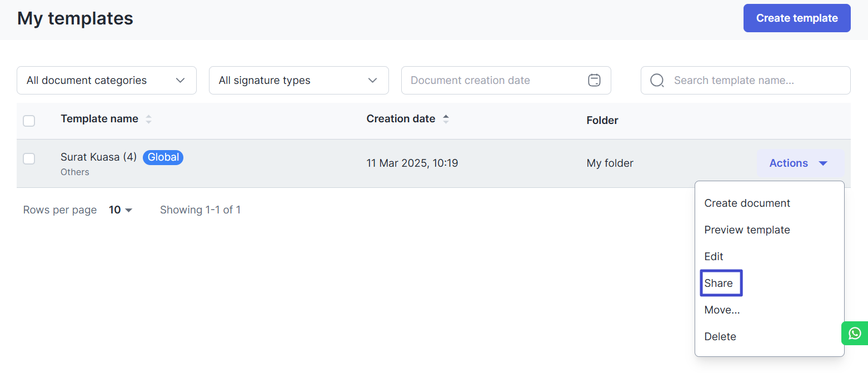Viewport: 868px width, 373px height.
Task: Choose Delete in the actions menu
Action: [720, 337]
